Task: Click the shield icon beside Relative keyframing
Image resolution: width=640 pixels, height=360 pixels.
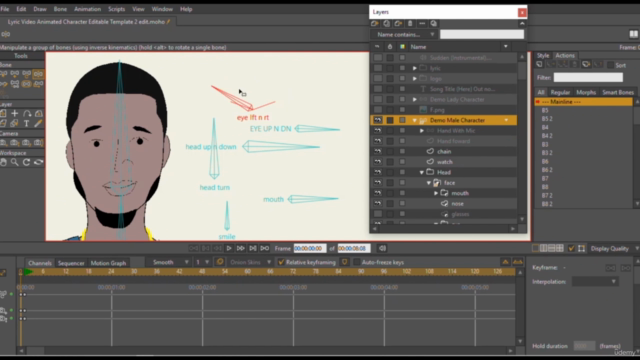Action: [x=344, y=262]
